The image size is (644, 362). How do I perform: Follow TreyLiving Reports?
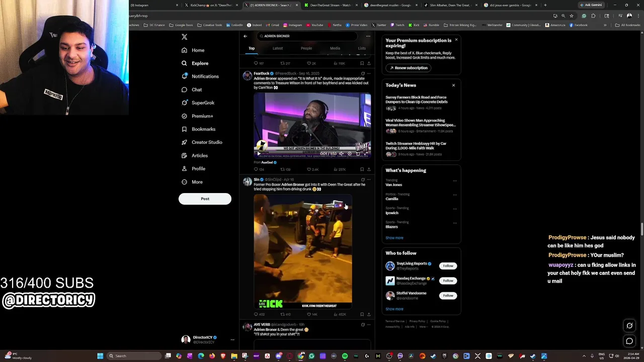coord(448,266)
